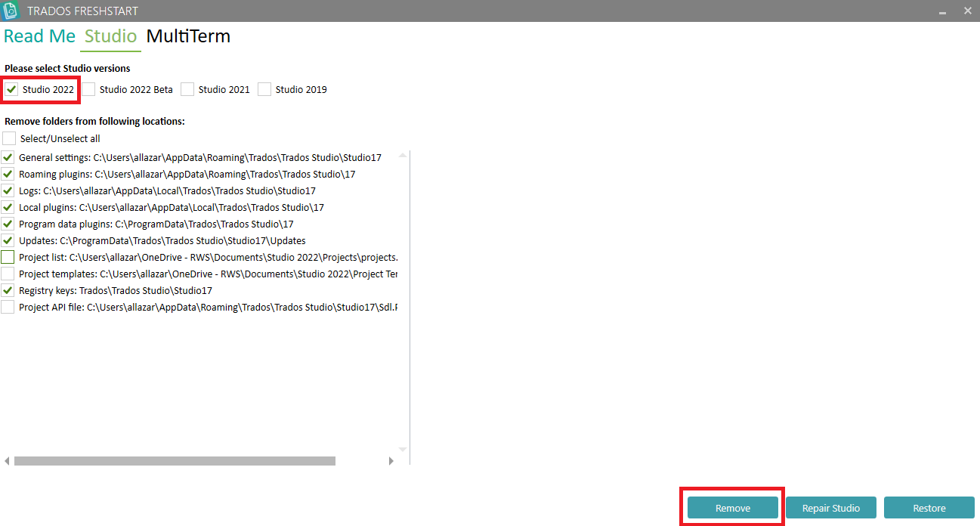Click the 'Roaming plugins' path text

pyautogui.click(x=187, y=175)
